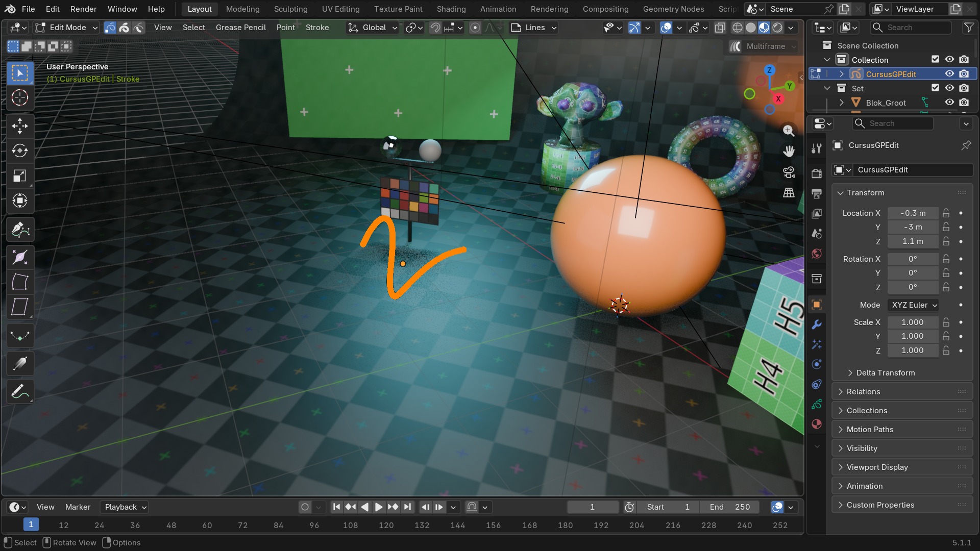Click the zoom magnifier viewport icon
Screen dimensions: 980x551
coord(789,131)
